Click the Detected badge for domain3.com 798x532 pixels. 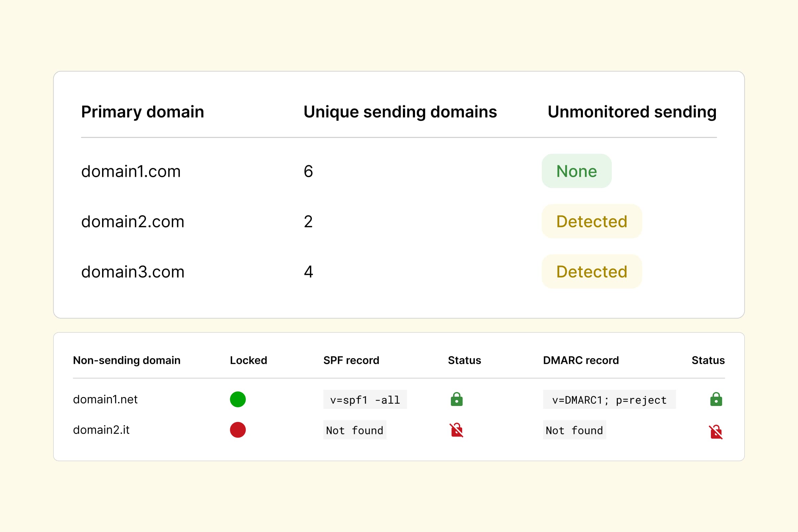pos(592,271)
